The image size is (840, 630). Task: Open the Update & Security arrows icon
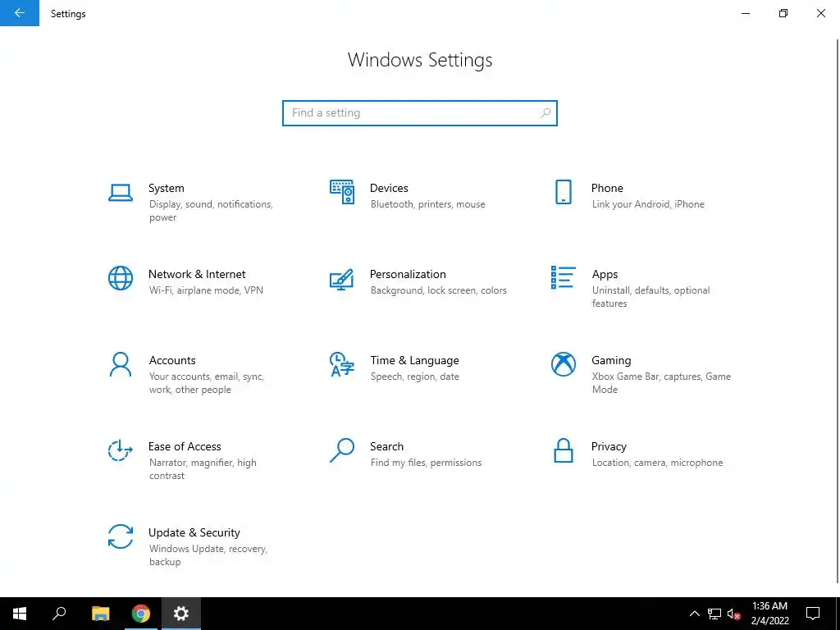(x=121, y=536)
